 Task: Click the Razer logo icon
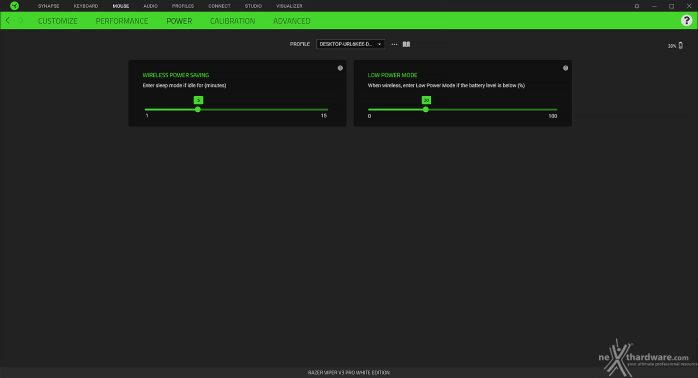(x=15, y=6)
